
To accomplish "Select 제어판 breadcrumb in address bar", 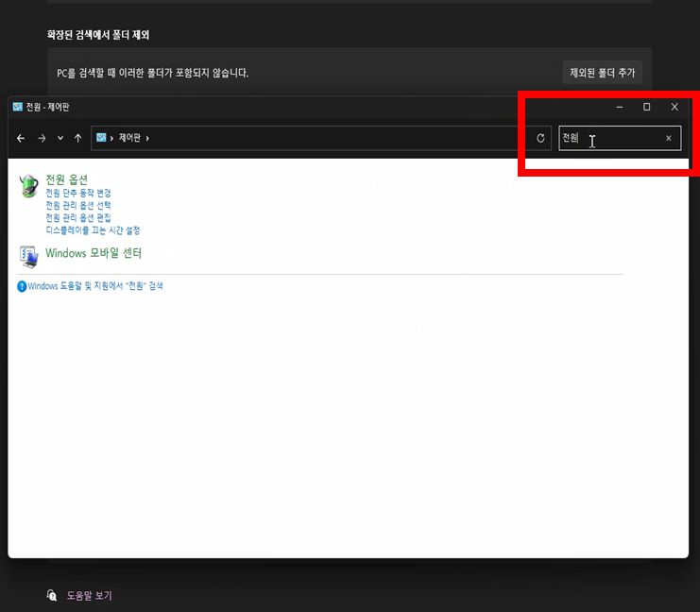I will pos(129,138).
